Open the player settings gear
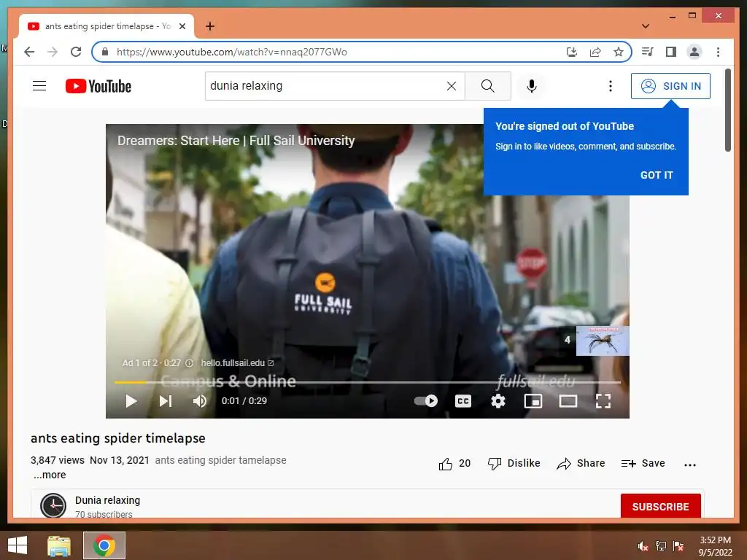 coord(498,401)
